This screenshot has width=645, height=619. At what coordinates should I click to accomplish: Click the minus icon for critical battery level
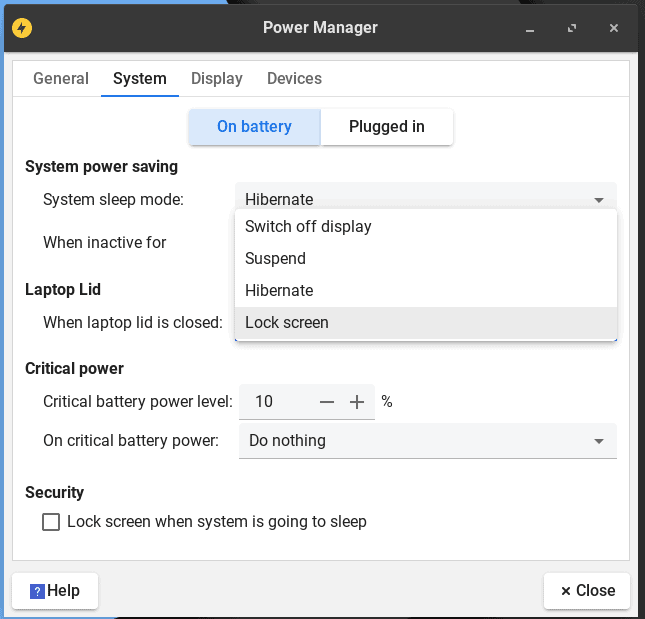click(x=327, y=402)
